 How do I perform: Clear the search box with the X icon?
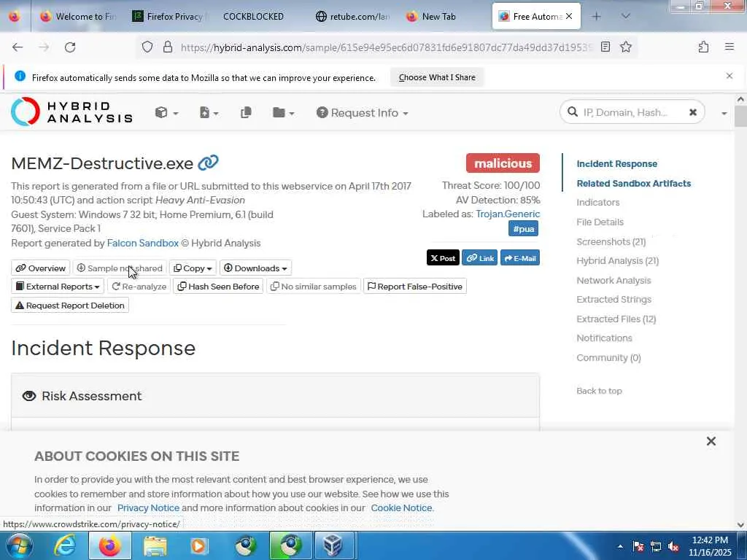coord(693,112)
